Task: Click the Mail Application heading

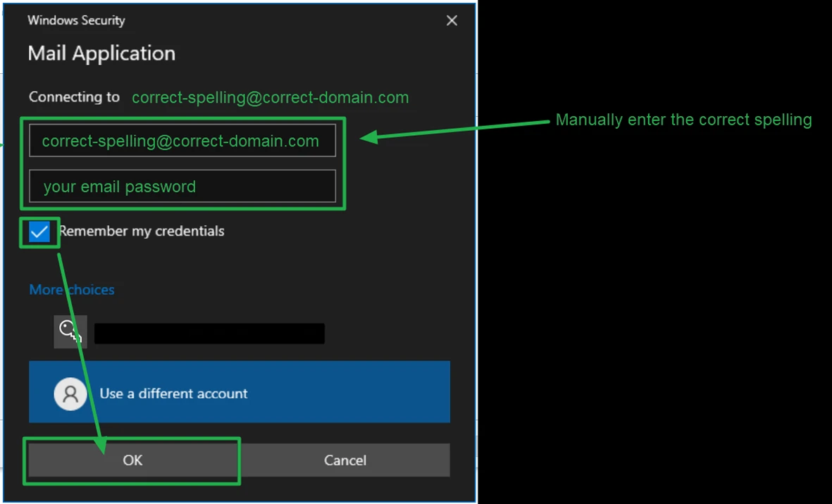Action: (101, 53)
